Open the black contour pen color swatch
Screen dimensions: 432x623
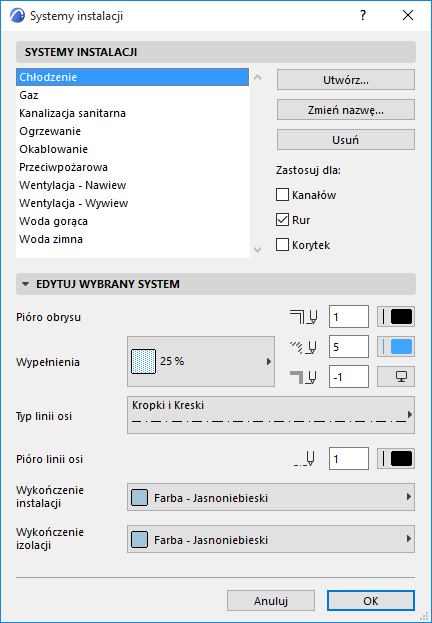pyautogui.click(x=396, y=317)
